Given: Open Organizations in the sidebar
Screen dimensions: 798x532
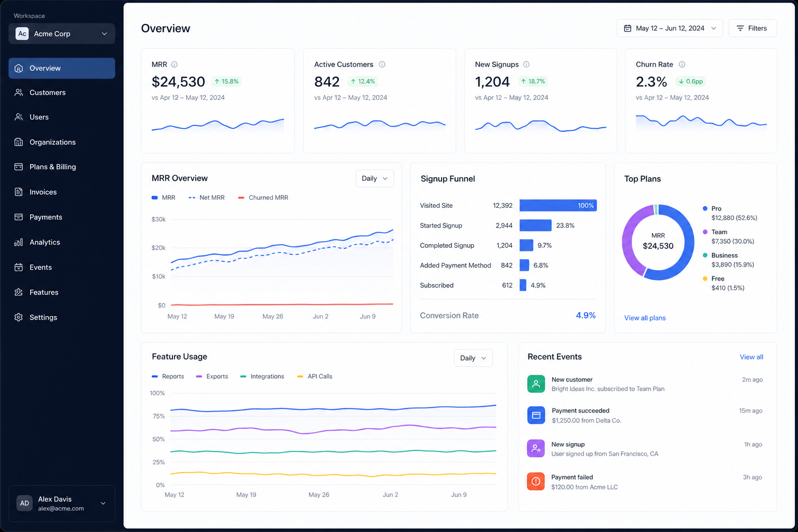Looking at the screenshot, I should click(x=62, y=142).
